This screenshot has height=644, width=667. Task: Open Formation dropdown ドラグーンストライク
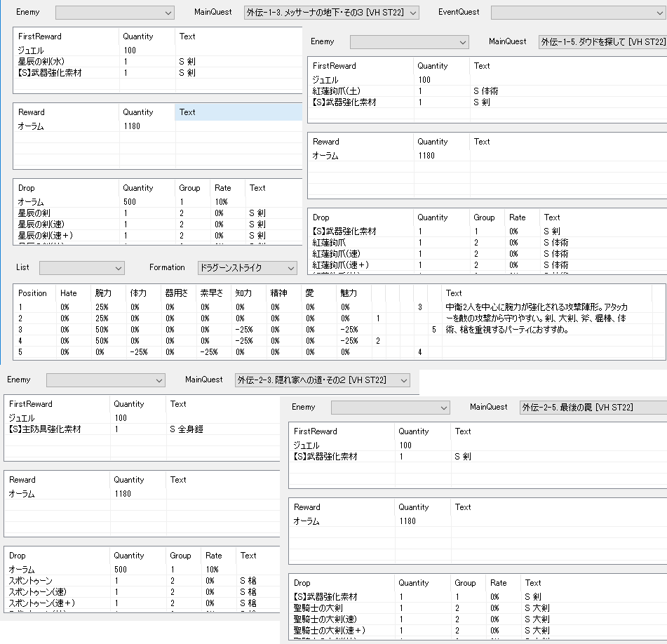[x=247, y=268]
